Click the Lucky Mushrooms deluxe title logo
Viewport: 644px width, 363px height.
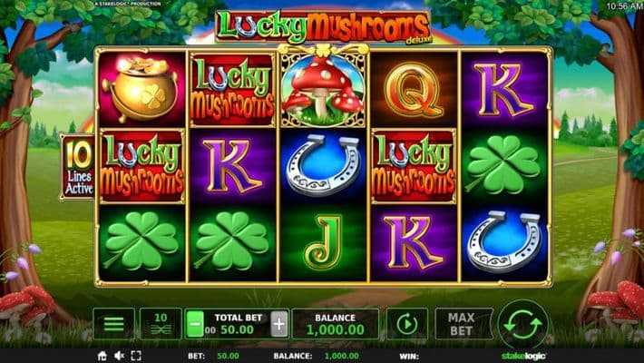pos(323,26)
